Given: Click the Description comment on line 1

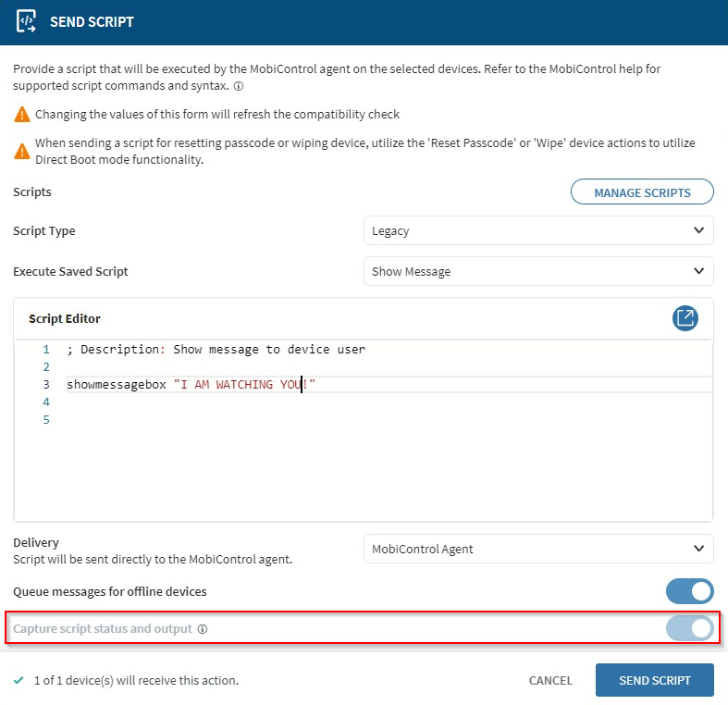Looking at the screenshot, I should 216,350.
